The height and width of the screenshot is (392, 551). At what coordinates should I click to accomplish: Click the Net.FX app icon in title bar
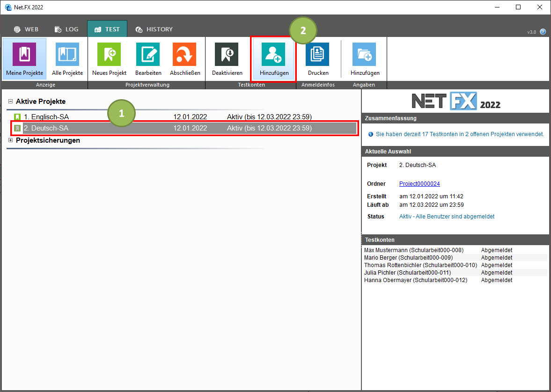pyautogui.click(x=8, y=7)
